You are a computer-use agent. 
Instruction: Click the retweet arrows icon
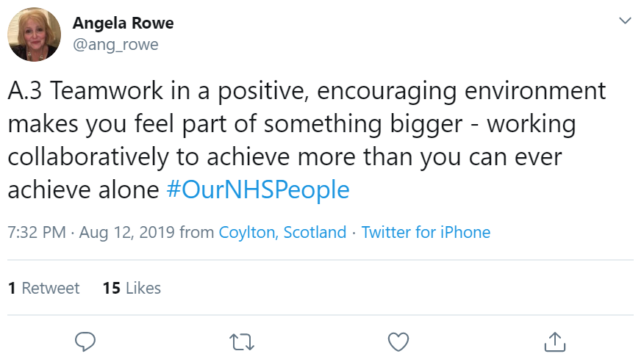240,341
